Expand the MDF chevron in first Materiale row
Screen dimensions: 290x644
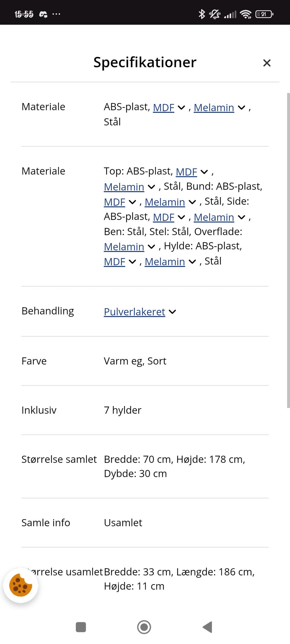coord(181,107)
